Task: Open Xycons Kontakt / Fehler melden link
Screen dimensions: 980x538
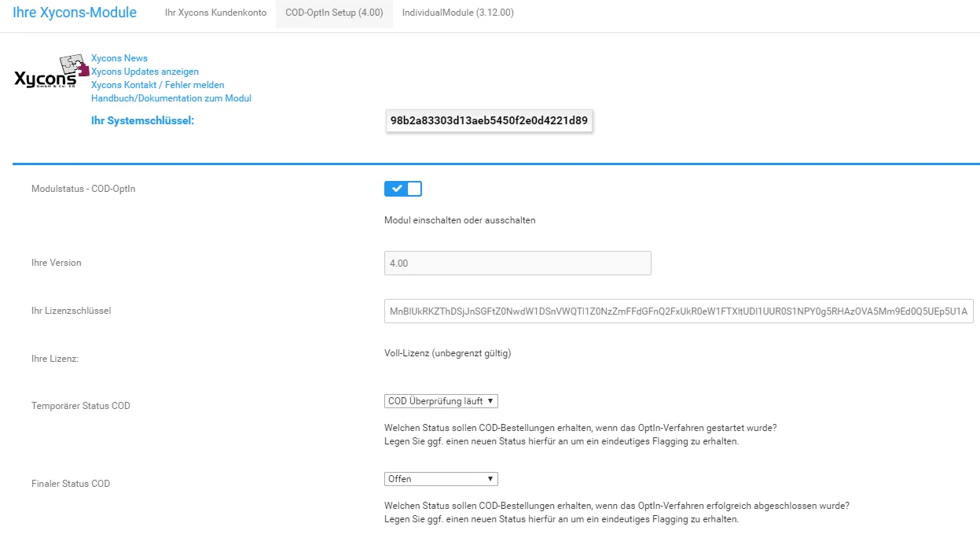Action: tap(158, 85)
